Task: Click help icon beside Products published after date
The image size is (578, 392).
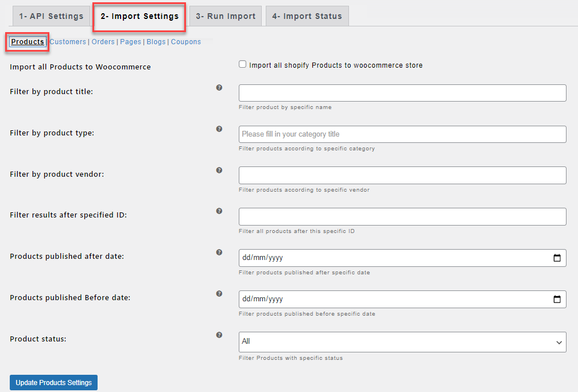Action: [x=219, y=253]
